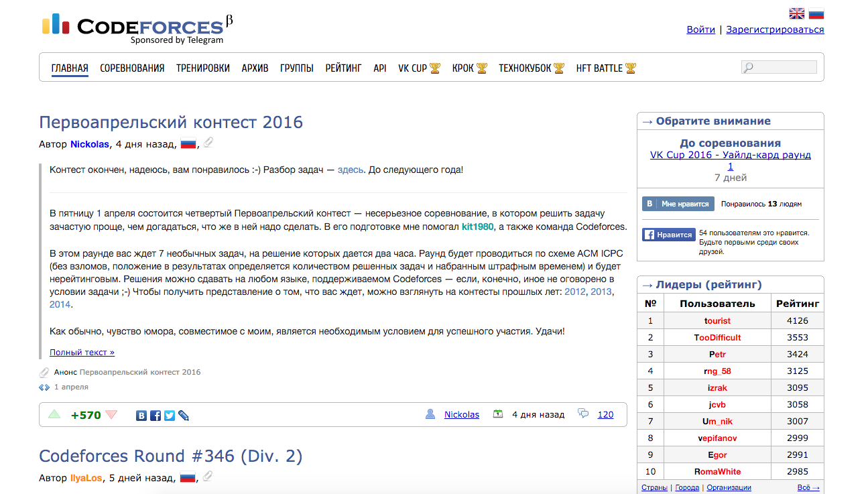Viewport: 868px width, 494px height.
Task: Open API menu item
Action: click(380, 68)
